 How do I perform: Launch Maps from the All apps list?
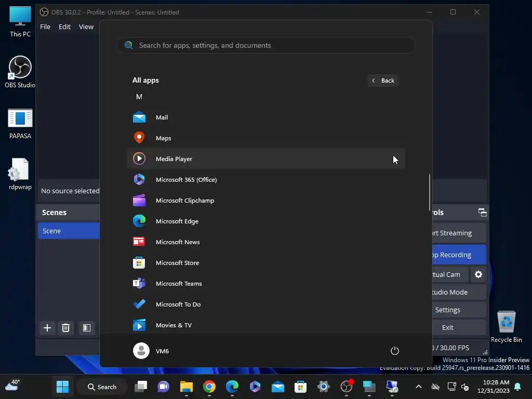(265, 138)
